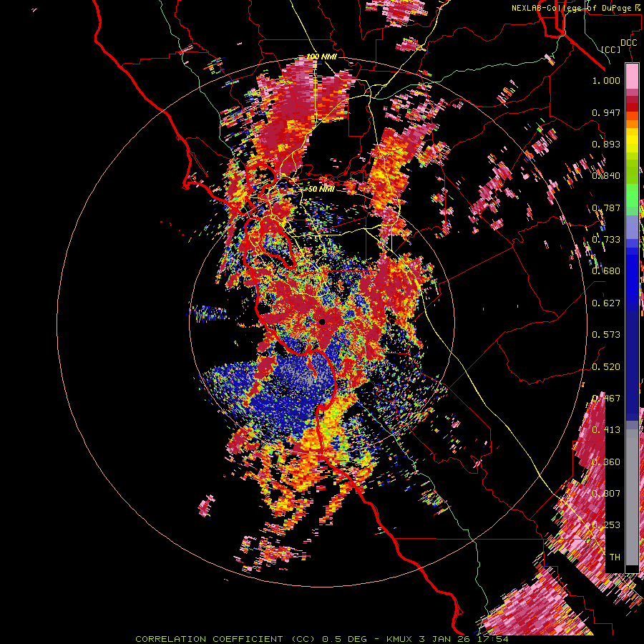Click the black radar site dot
This screenshot has height=644, width=644.
(x=322, y=322)
